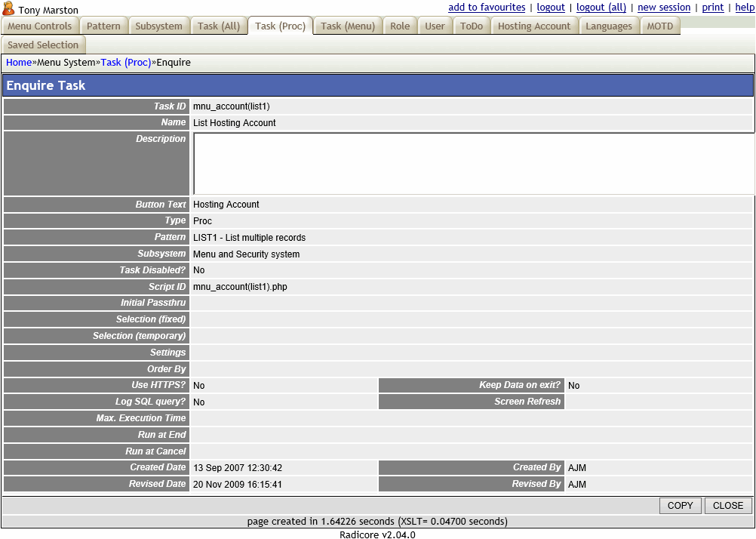Click inside the Description text area

point(473,164)
